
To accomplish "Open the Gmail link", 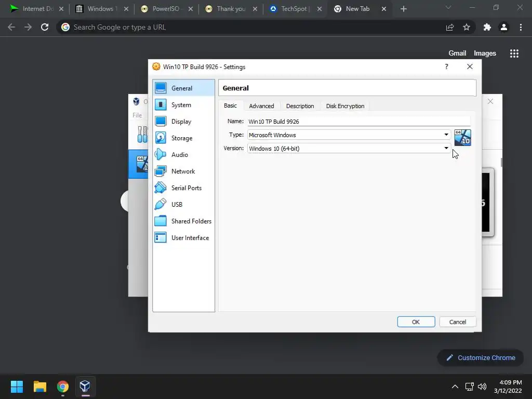I will (457, 54).
